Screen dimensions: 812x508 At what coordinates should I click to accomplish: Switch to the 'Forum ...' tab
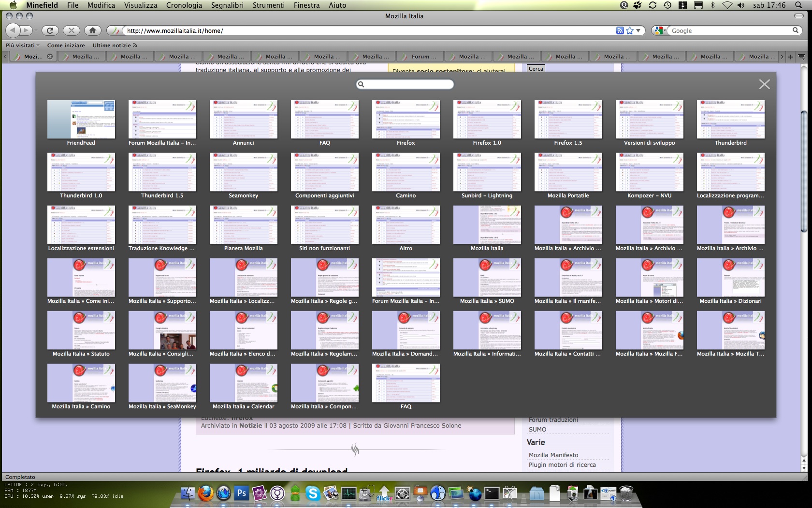click(420, 57)
